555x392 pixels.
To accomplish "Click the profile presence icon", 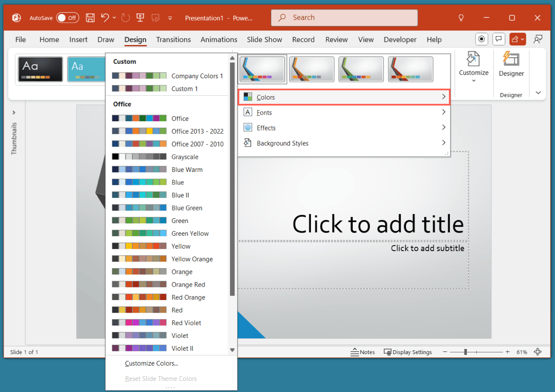I will click(x=538, y=39).
